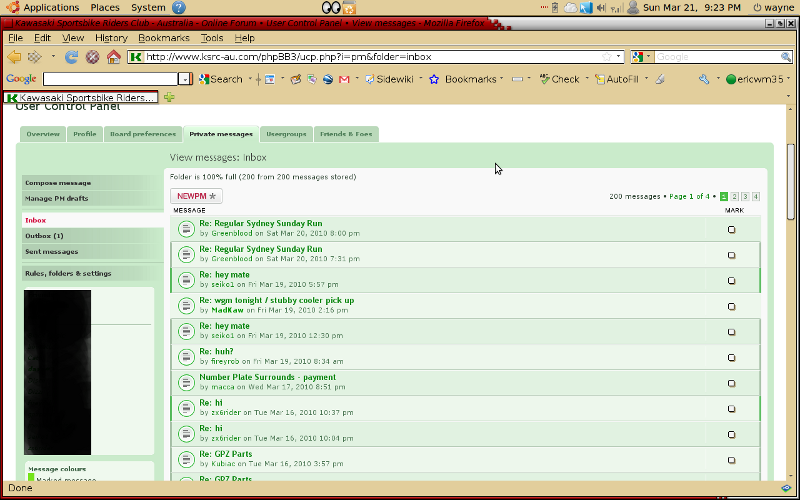
Task: Click the Stop loading icon
Action: tap(92, 57)
